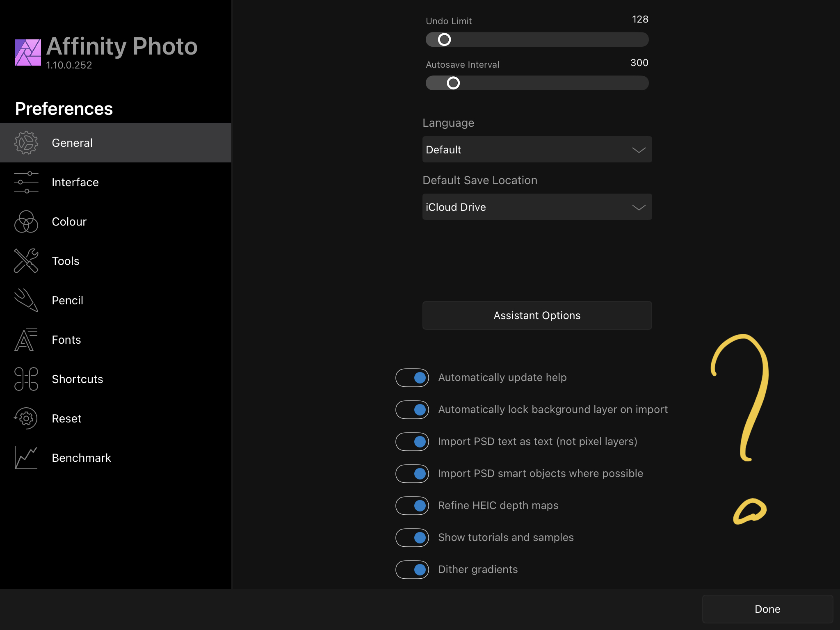840x630 pixels.
Task: Click the Language label
Action: point(448,123)
